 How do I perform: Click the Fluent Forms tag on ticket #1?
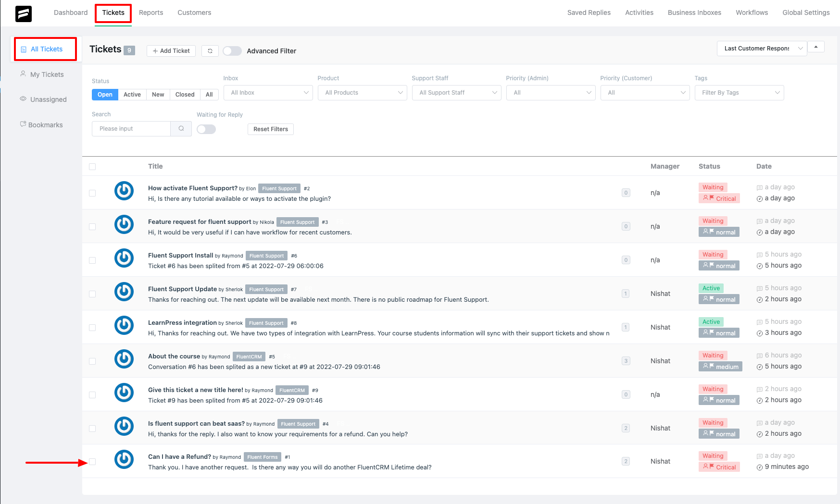263,457
